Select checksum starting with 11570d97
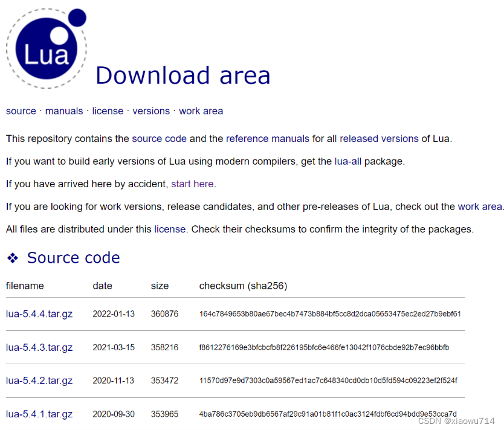 pos(328,381)
